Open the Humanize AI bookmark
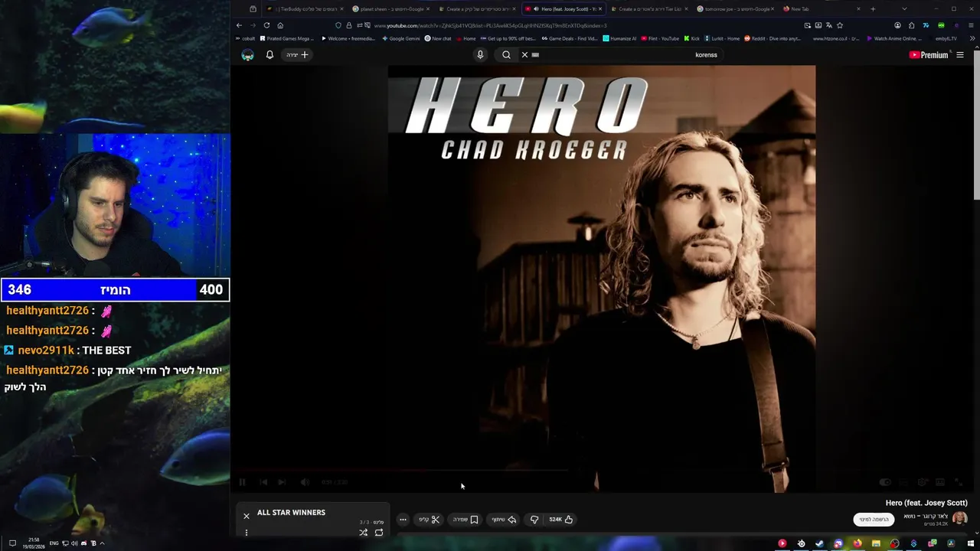980x551 pixels. [x=619, y=38]
